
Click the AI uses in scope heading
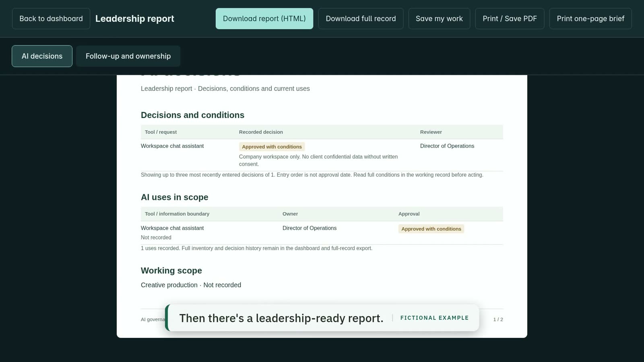174,197
